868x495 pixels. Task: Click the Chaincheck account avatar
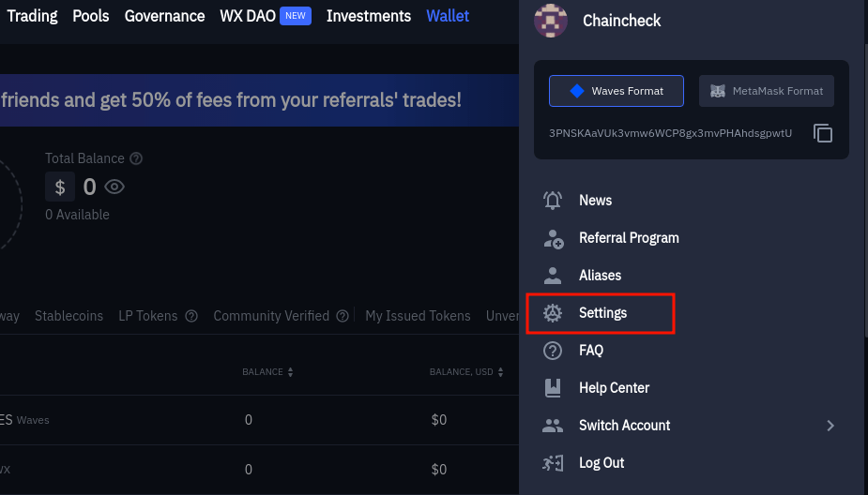pyautogui.click(x=550, y=21)
